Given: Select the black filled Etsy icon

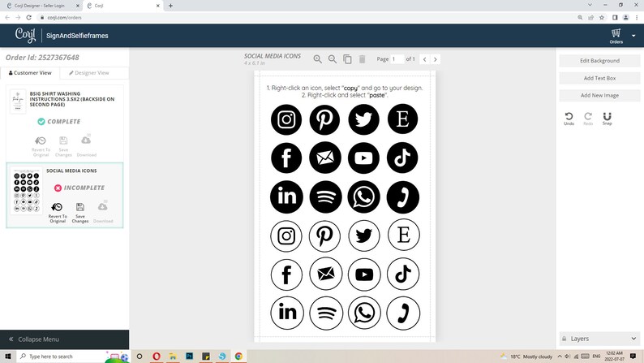Looking at the screenshot, I should pyautogui.click(x=402, y=119).
